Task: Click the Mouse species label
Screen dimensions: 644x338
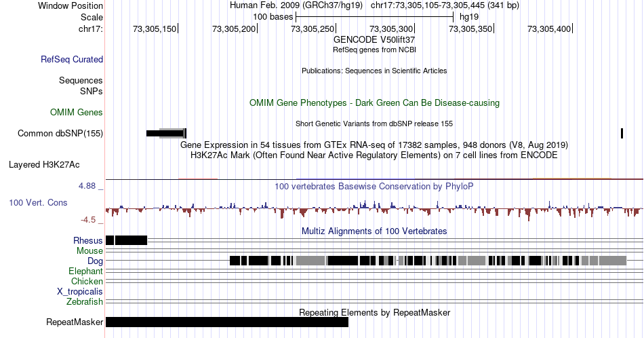Action: click(x=89, y=251)
